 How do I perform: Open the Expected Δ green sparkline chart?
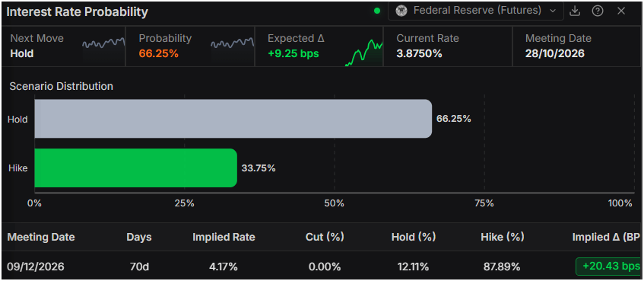(363, 53)
